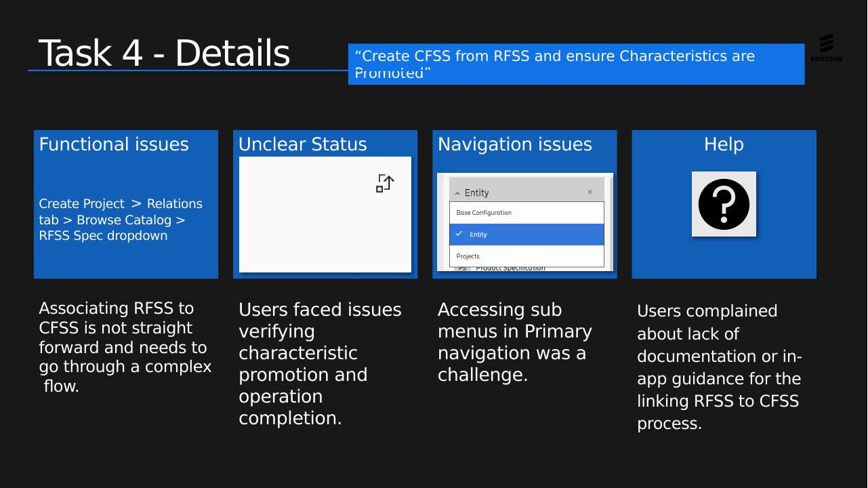Screen dimensions: 868x488
Task: Collapse the Entity section using its chevron
Action: pos(457,193)
